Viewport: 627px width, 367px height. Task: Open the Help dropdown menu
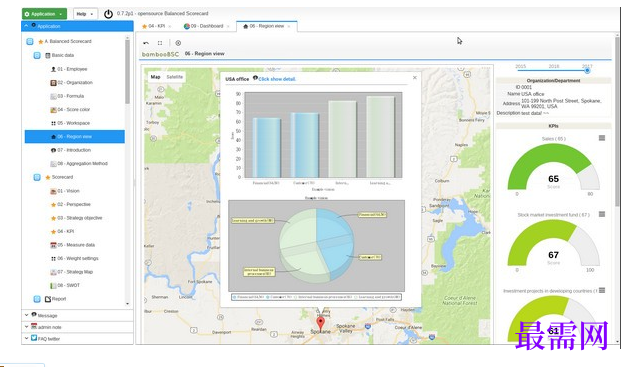[x=85, y=14]
